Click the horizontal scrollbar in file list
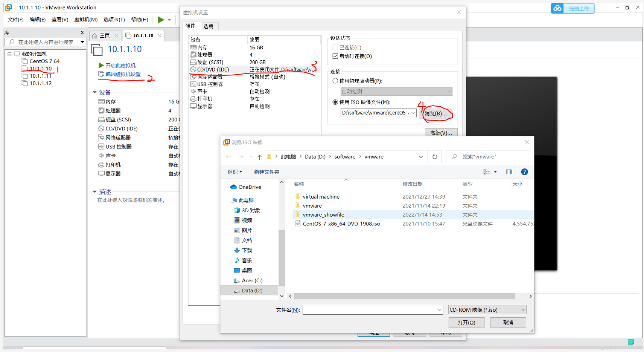This screenshot has height=352, width=644. pyautogui.click(x=404, y=296)
